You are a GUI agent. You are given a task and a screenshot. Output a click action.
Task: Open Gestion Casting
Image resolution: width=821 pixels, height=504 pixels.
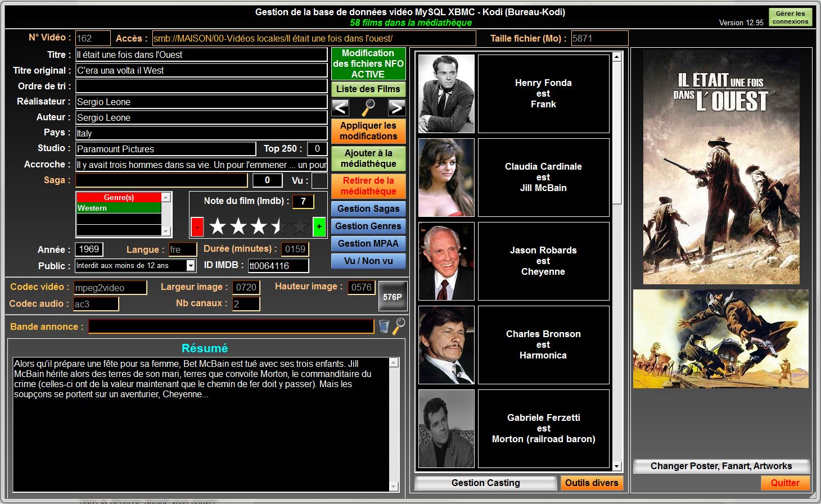[486, 483]
